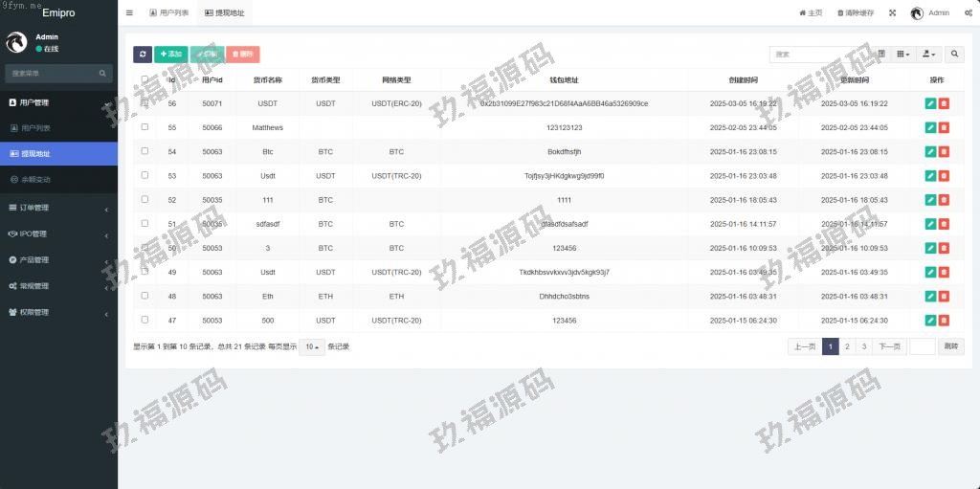
Task: Click the green edit icon for row 47
Action: point(930,321)
